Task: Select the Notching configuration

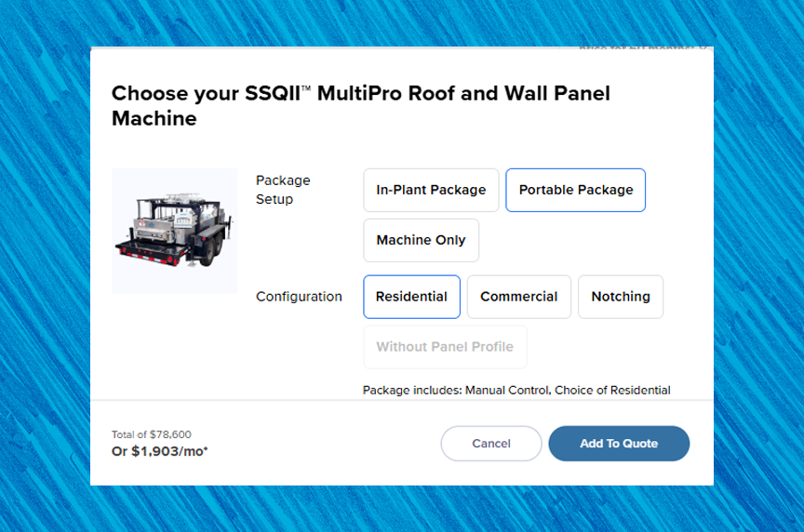Action: 620,297
